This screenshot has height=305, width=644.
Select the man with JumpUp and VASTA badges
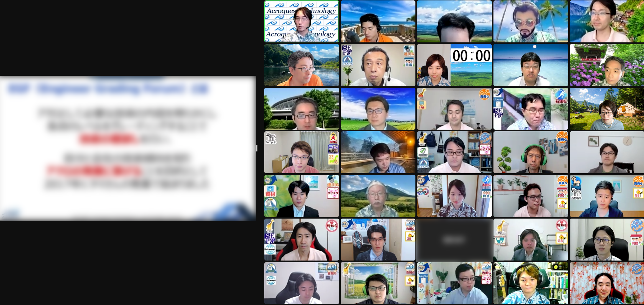(301, 152)
